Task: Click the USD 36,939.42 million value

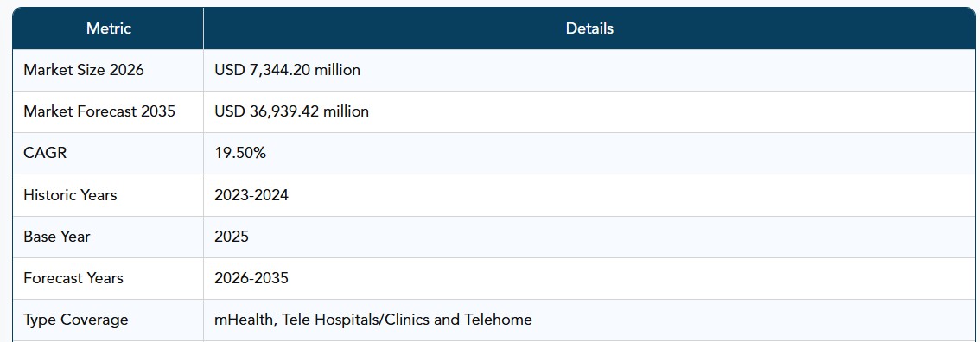Action: (291, 111)
